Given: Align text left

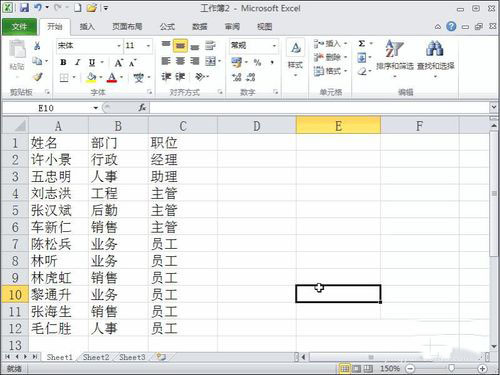Looking at the screenshot, I should point(166,61).
